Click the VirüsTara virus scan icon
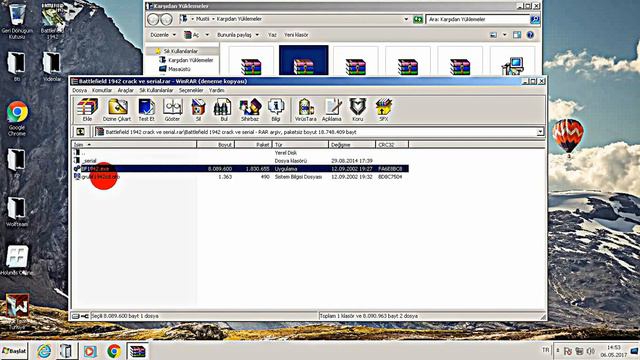The image size is (640, 360). click(x=306, y=110)
